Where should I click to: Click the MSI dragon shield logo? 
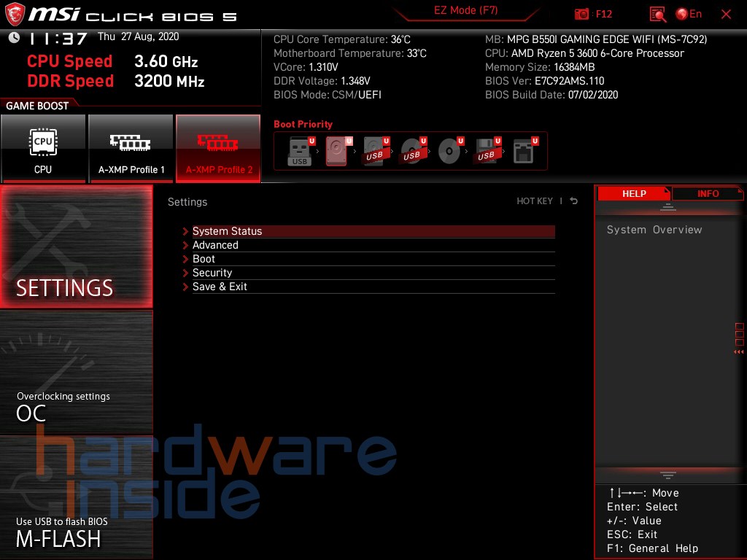(15, 14)
